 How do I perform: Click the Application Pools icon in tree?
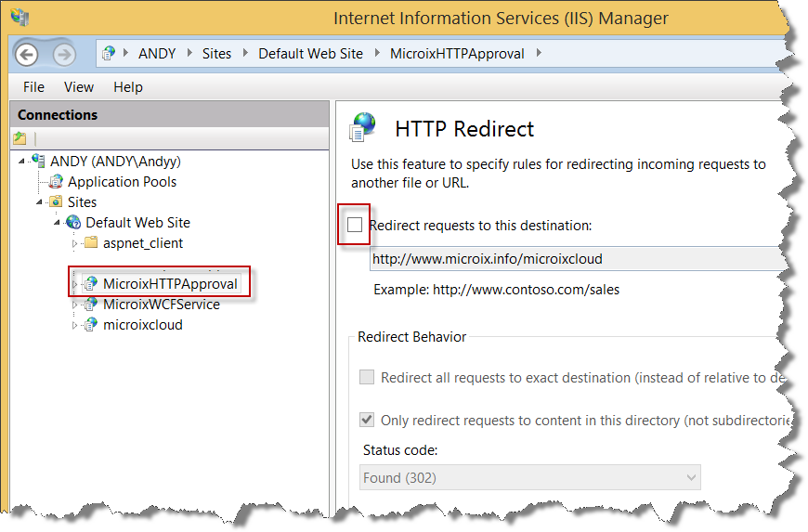(x=56, y=182)
